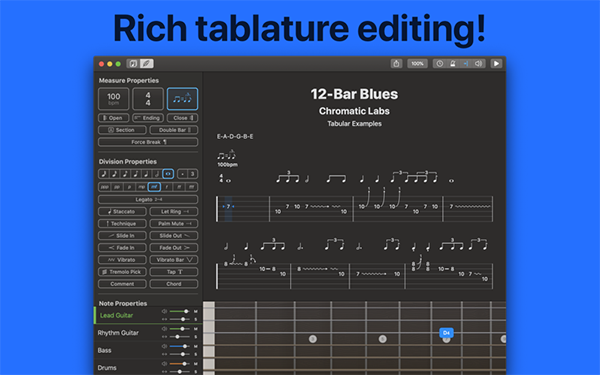The width and height of the screenshot is (600, 375).
Task: Set dynamics to mp
Action: tap(142, 187)
